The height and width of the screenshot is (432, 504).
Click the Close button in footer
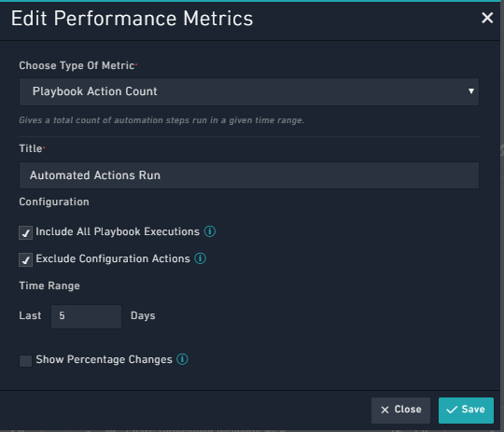[400, 411]
